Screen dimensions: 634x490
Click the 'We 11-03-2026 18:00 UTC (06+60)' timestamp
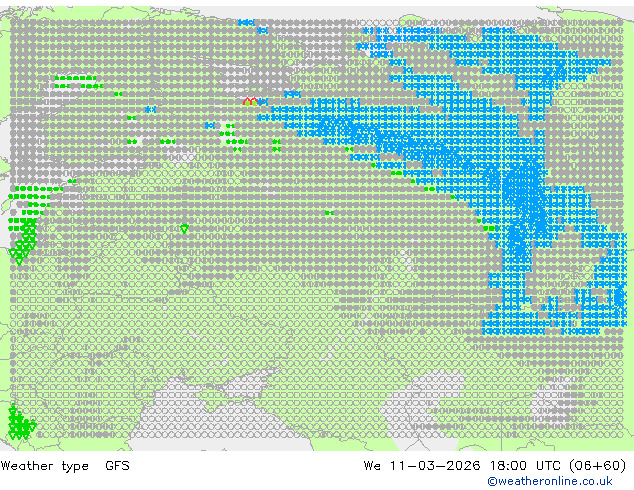[495, 466]
